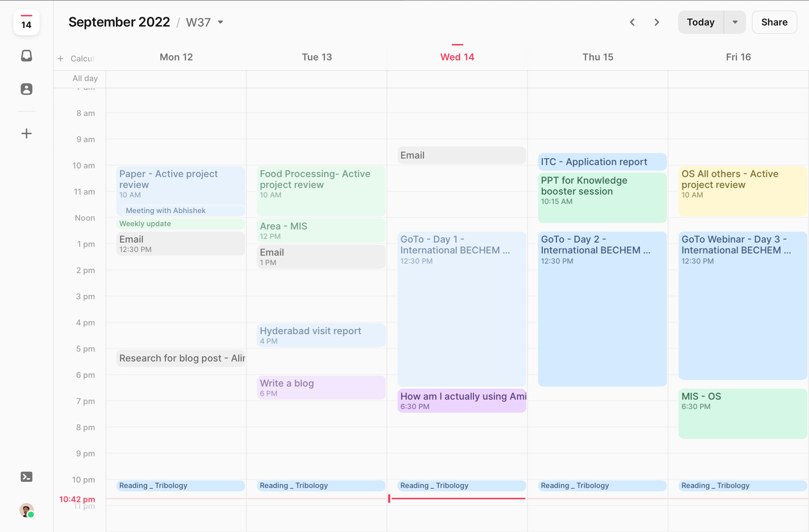Open yellow OS All others review event

[x=742, y=191]
